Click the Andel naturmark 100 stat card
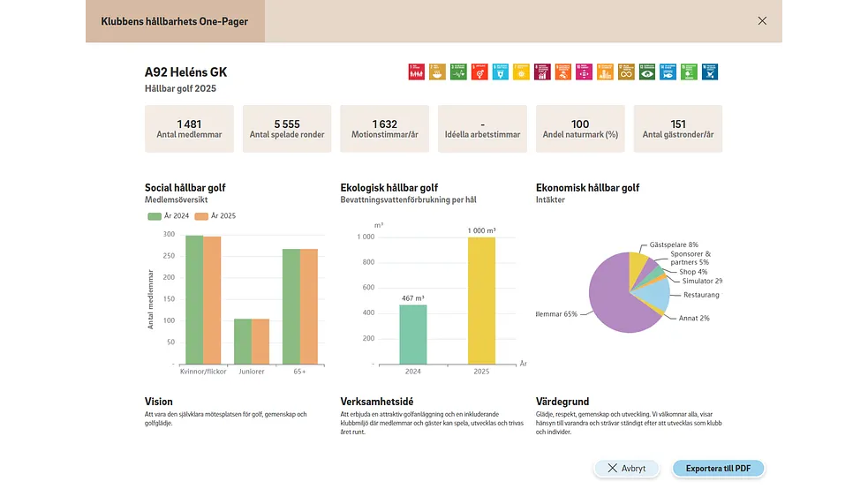The height and width of the screenshot is (489, 868). (580, 129)
